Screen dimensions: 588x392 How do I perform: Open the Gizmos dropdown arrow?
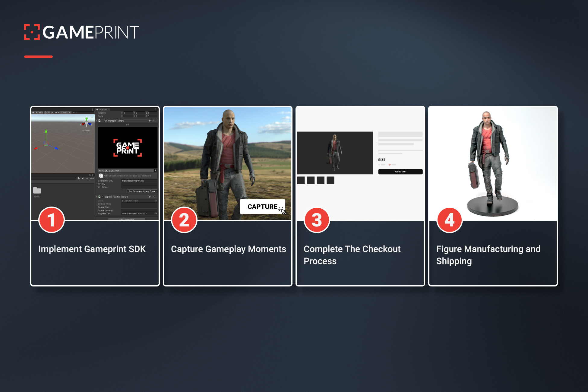pos(70,112)
